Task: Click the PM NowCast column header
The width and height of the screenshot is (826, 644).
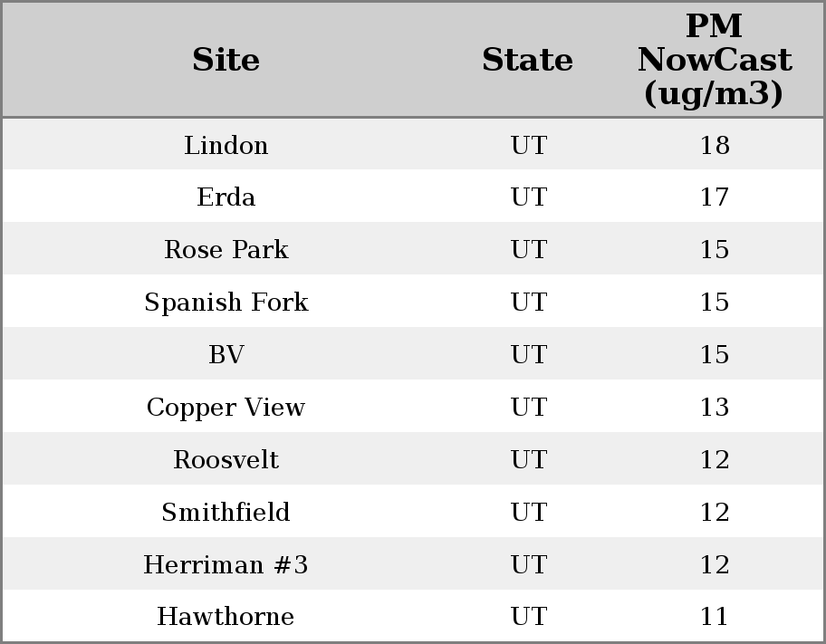Action: click(x=714, y=61)
